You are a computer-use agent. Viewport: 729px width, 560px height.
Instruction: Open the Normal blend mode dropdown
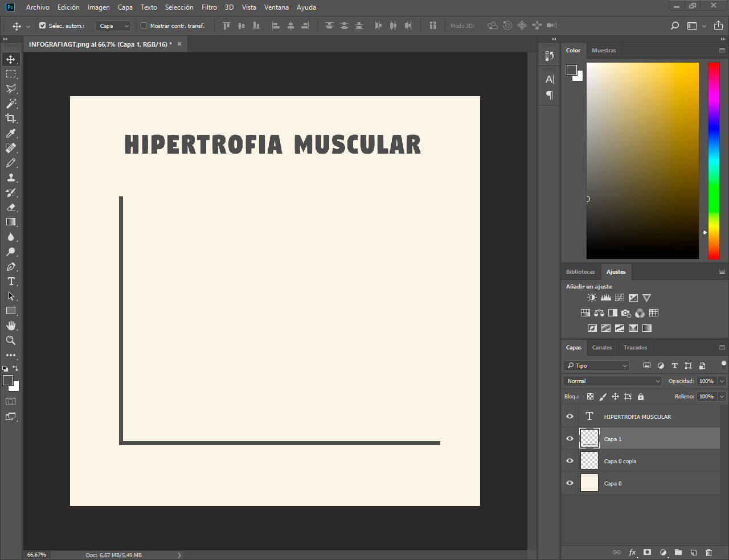612,381
